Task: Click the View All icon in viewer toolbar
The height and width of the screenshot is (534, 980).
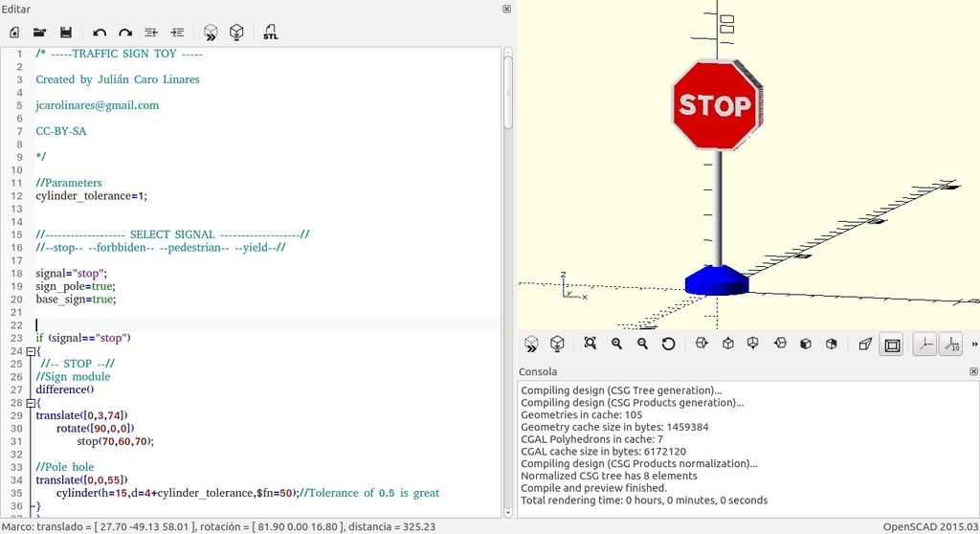Action: click(590, 344)
